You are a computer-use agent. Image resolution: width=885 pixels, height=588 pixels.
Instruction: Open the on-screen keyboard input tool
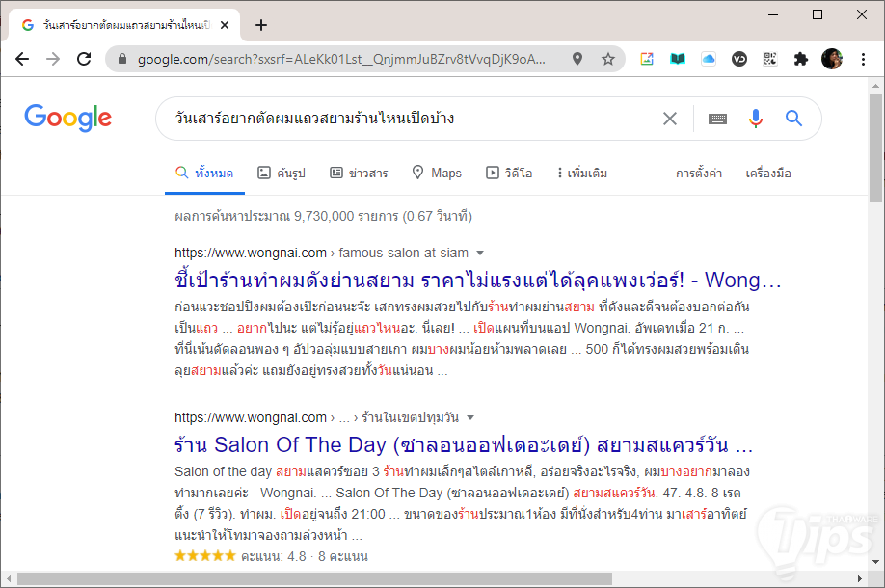pyautogui.click(x=717, y=119)
